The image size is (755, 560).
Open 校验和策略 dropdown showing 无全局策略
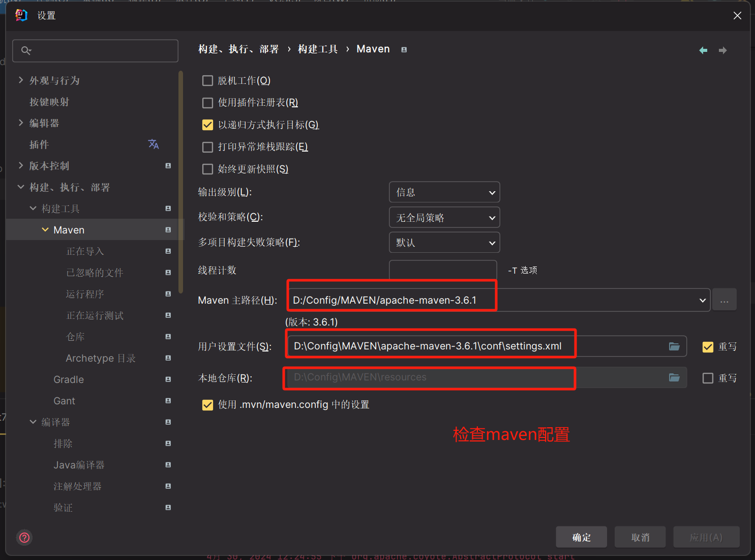pos(444,218)
